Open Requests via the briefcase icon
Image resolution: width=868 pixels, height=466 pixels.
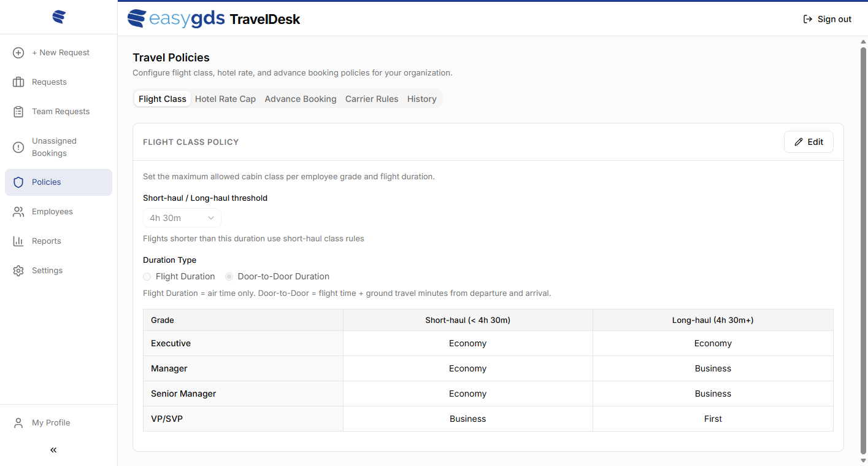[x=18, y=82]
